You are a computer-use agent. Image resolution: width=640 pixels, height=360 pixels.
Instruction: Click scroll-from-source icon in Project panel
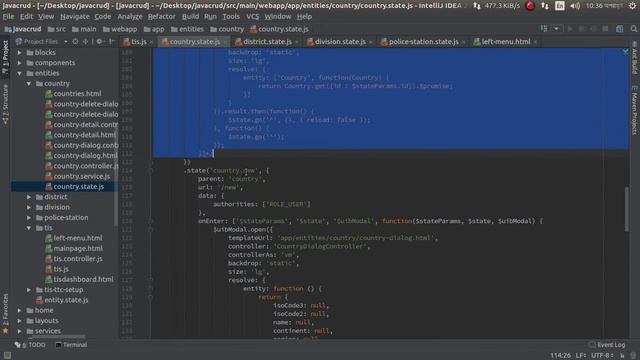tap(76, 42)
